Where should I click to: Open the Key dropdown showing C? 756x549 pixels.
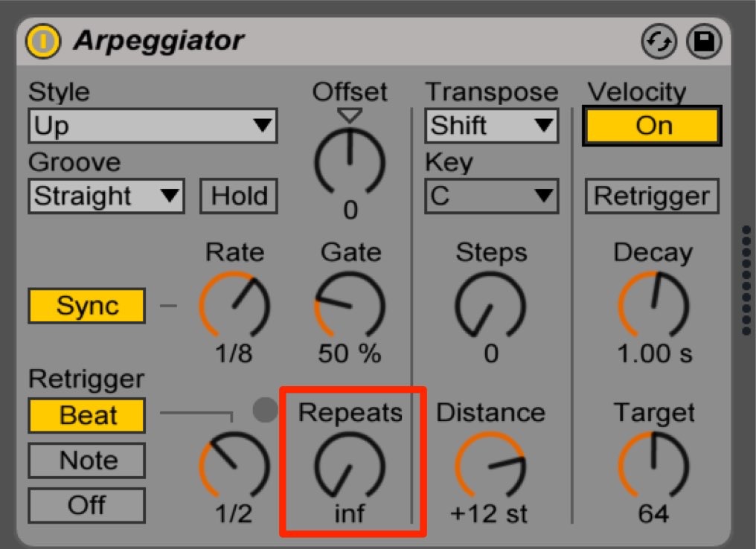pos(492,196)
